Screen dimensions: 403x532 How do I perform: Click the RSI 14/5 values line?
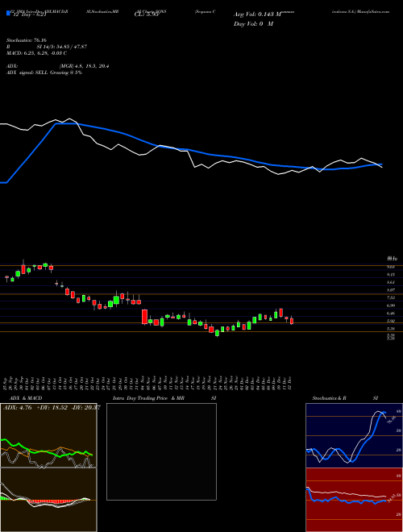tap(47, 47)
